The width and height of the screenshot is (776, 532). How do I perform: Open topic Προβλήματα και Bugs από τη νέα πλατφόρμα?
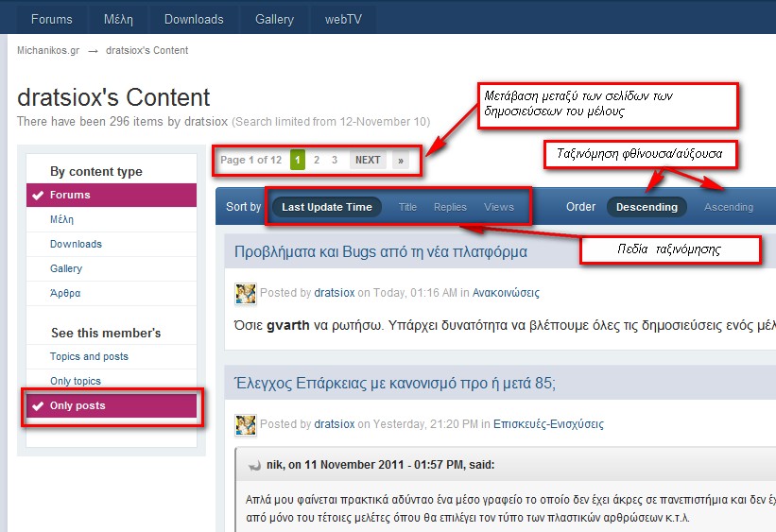[x=381, y=251]
